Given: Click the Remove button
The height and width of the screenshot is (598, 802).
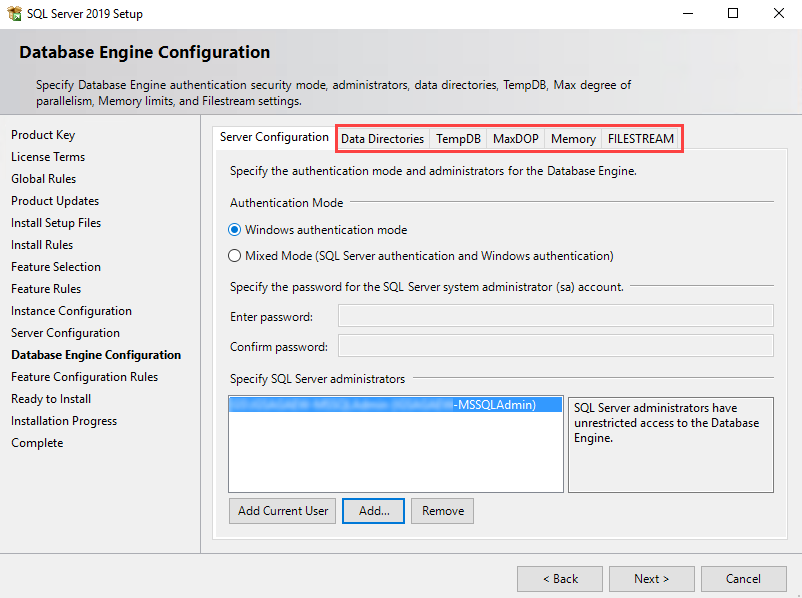Looking at the screenshot, I should 442,511.
